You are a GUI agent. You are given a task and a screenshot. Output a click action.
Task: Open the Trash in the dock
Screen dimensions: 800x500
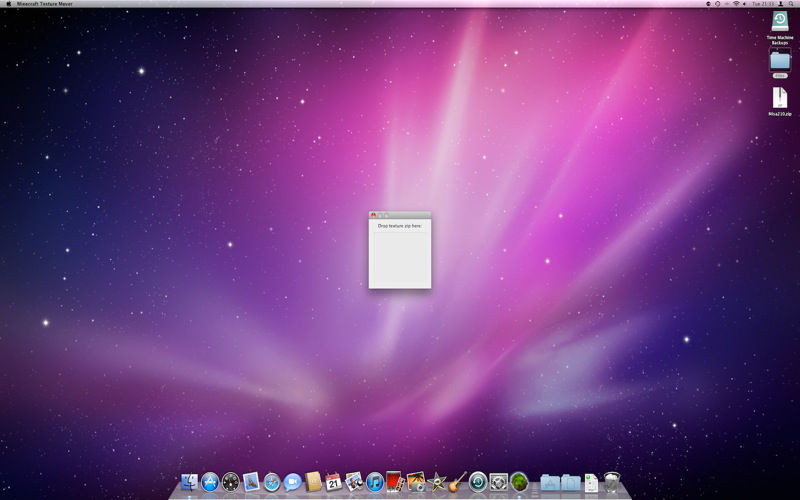click(x=611, y=482)
